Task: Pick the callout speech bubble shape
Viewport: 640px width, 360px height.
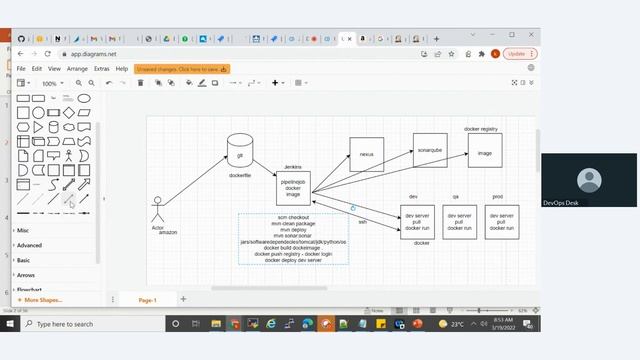Action: pos(53,156)
